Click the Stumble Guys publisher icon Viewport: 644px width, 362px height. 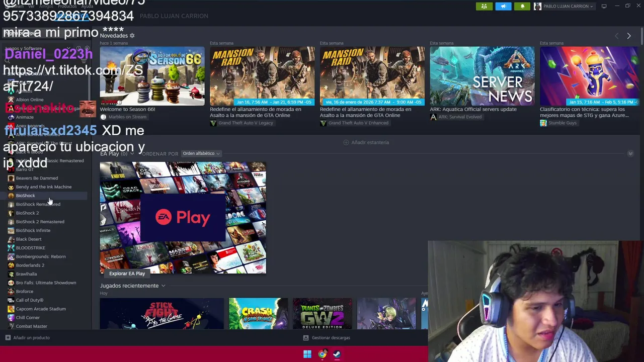543,123
